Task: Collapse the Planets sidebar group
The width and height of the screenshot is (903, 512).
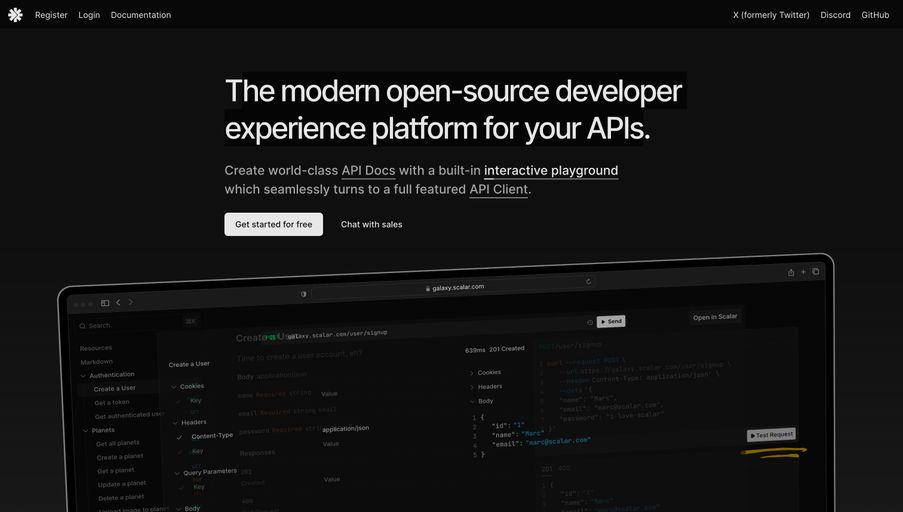Action: [x=84, y=430]
